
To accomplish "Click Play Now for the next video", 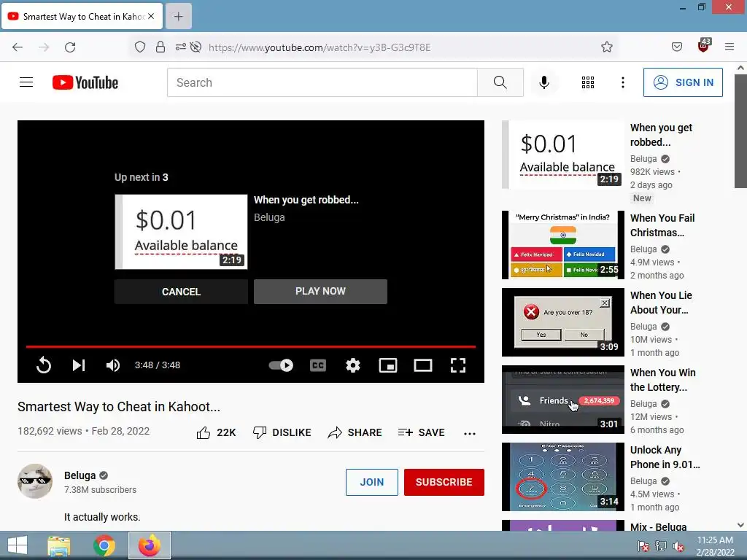I will (x=320, y=292).
